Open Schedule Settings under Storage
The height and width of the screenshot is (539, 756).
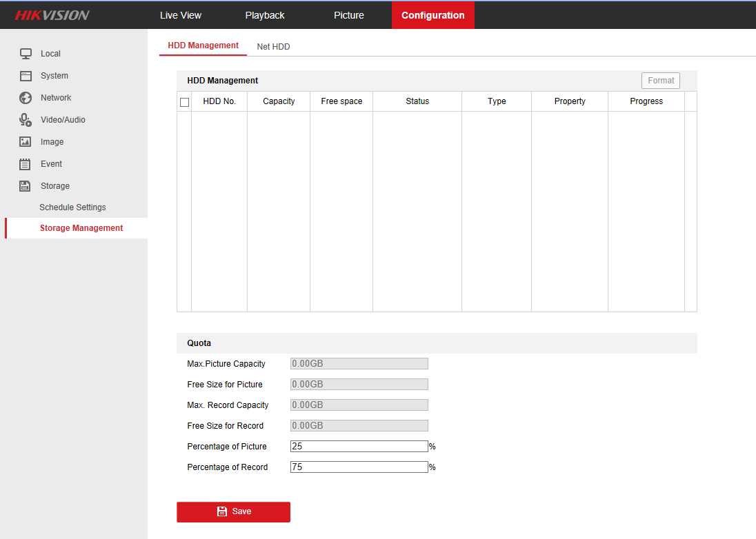72,207
